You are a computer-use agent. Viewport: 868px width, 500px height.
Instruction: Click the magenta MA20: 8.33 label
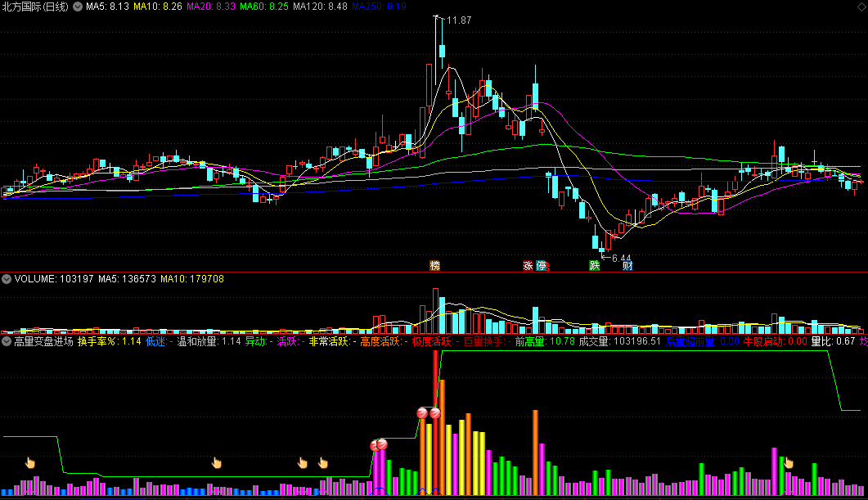(211, 7)
